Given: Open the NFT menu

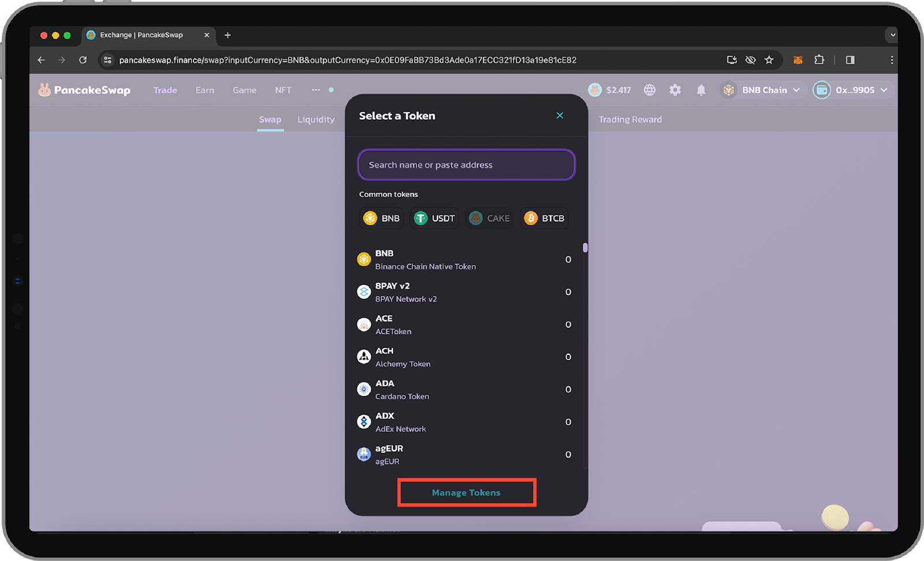Looking at the screenshot, I should click(283, 90).
